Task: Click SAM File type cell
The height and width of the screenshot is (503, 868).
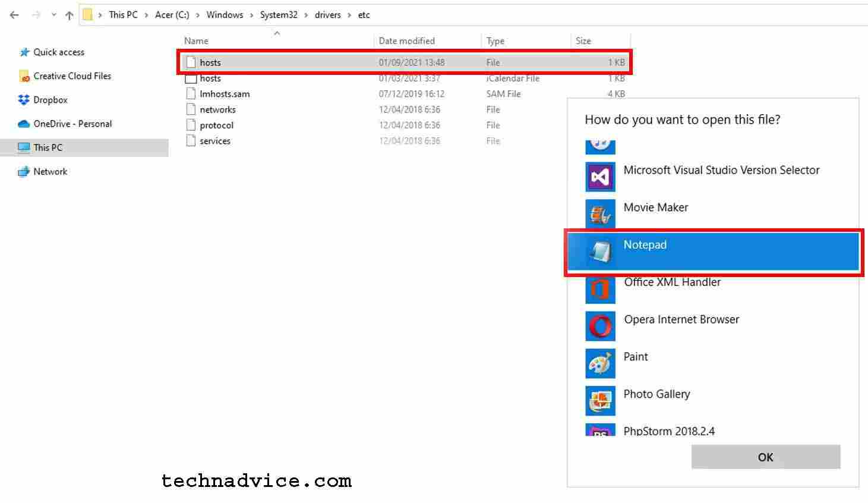Action: pos(503,94)
